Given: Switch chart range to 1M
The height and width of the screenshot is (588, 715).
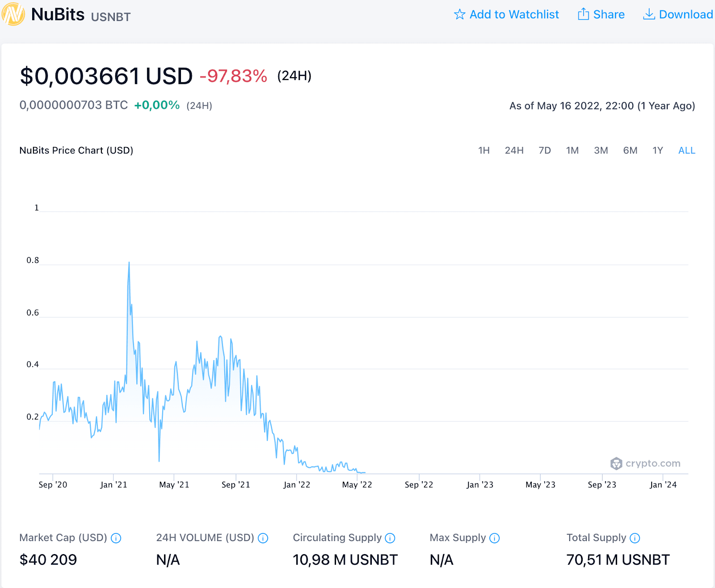Looking at the screenshot, I should tap(572, 151).
